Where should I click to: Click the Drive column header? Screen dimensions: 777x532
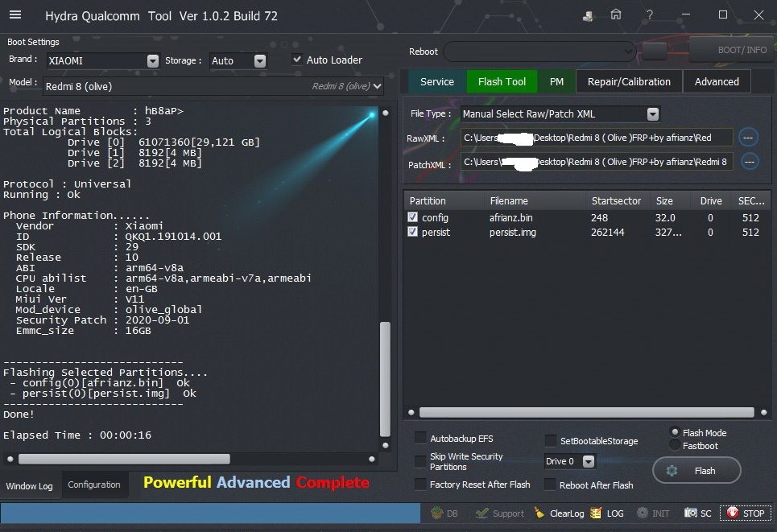coord(711,200)
